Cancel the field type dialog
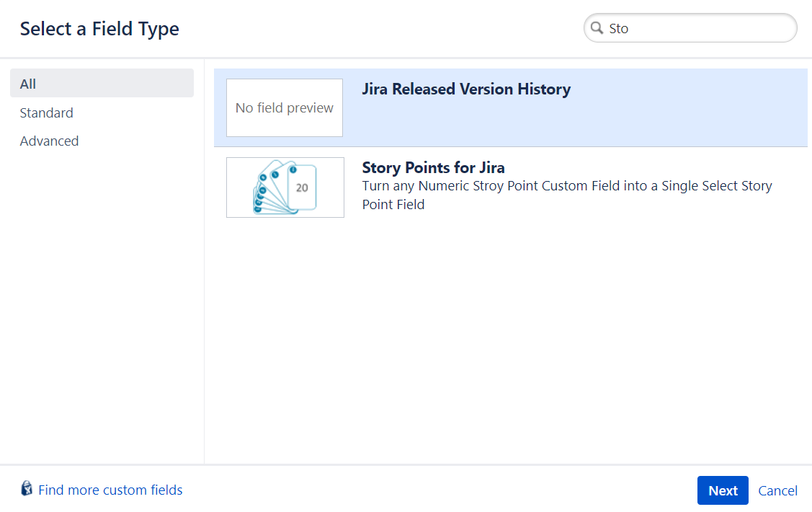This screenshot has height=512, width=812. [x=777, y=490]
